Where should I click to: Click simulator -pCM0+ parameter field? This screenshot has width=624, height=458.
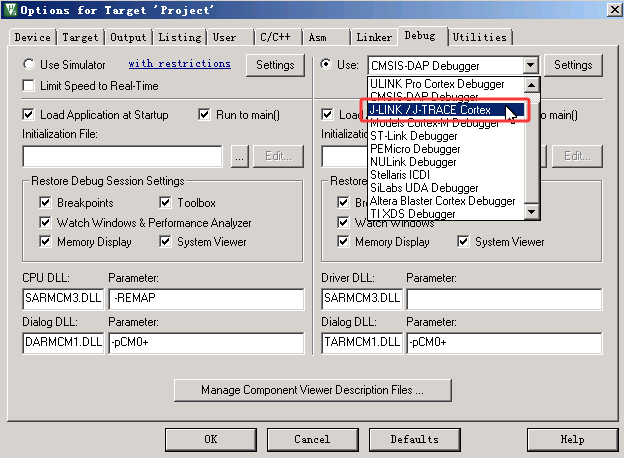[x=206, y=343]
